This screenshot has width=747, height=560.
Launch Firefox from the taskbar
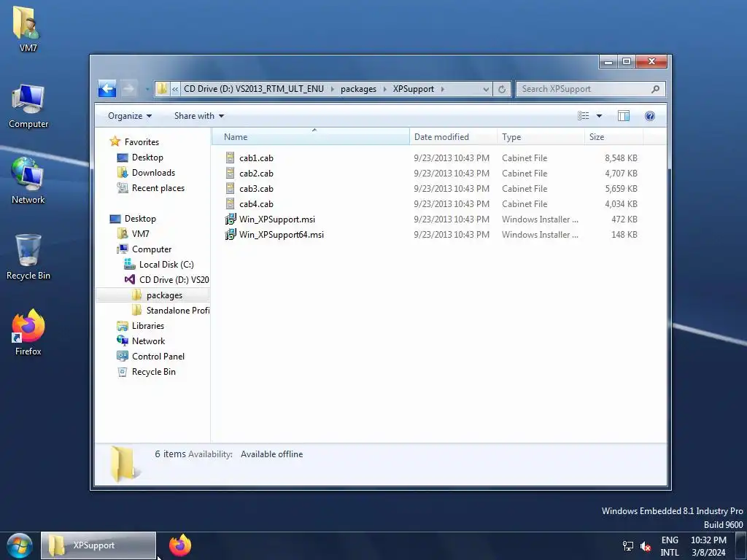[x=180, y=545]
